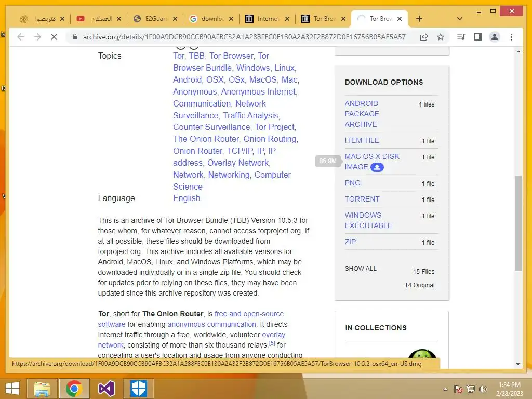
Task: Close the Google download tab
Action: pos(231,19)
